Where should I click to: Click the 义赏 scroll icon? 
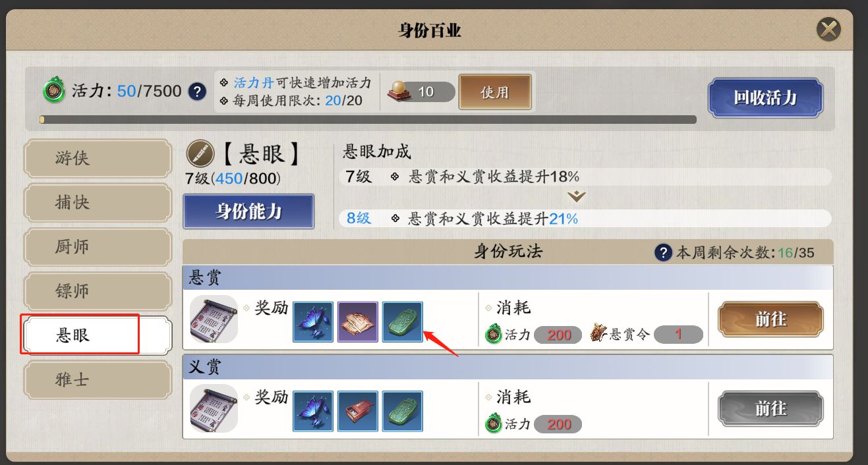tap(214, 409)
